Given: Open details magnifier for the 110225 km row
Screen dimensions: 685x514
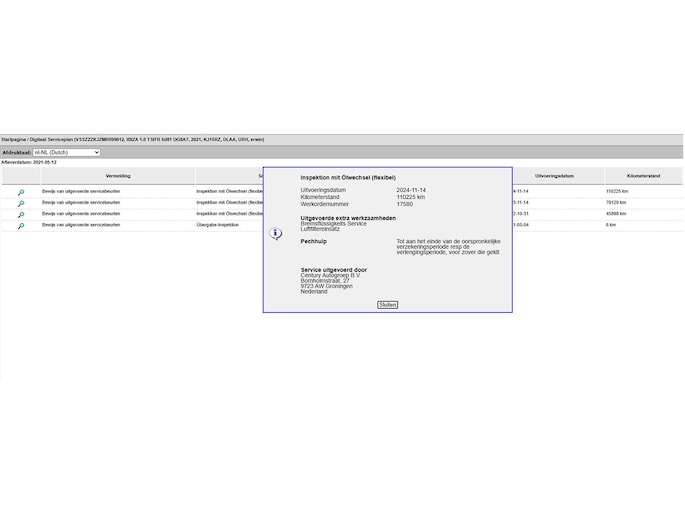Looking at the screenshot, I should pyautogui.click(x=20, y=191).
